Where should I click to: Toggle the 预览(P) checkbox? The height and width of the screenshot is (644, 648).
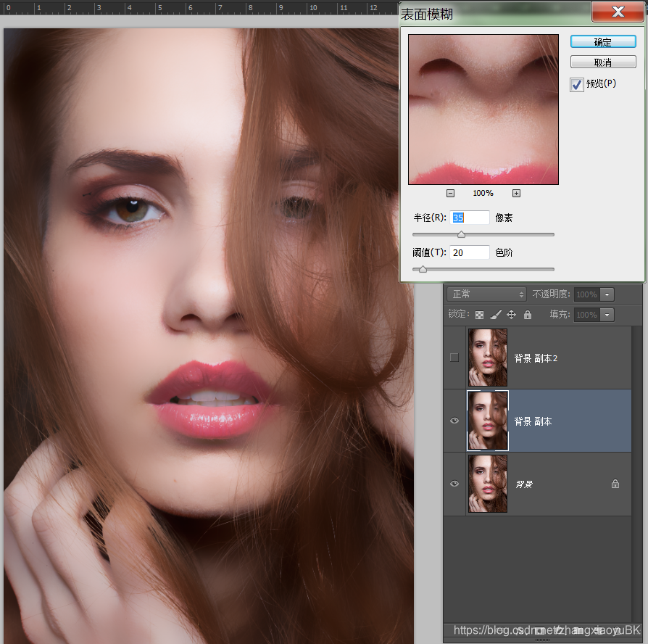576,84
